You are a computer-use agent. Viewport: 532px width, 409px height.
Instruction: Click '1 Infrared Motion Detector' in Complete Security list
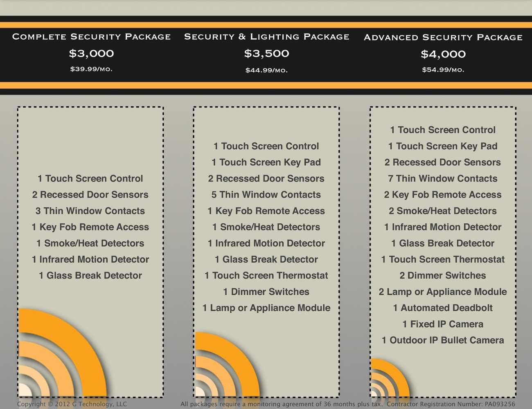coord(90,259)
